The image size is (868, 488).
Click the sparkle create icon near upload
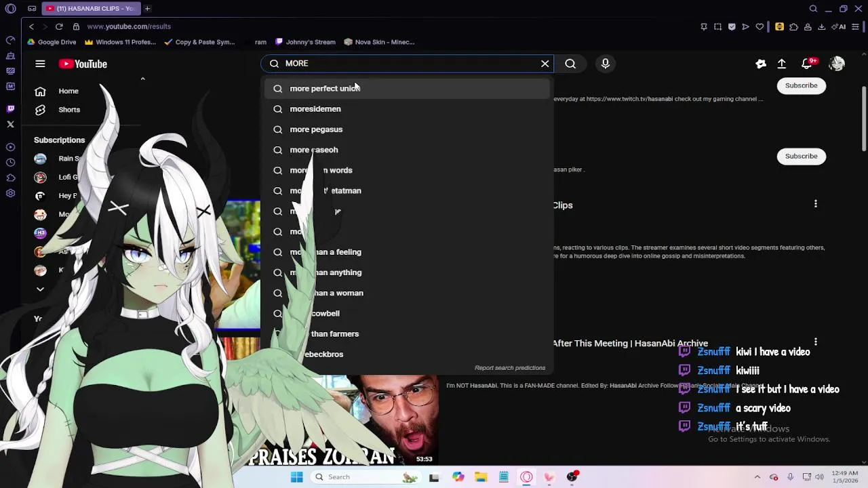761,64
